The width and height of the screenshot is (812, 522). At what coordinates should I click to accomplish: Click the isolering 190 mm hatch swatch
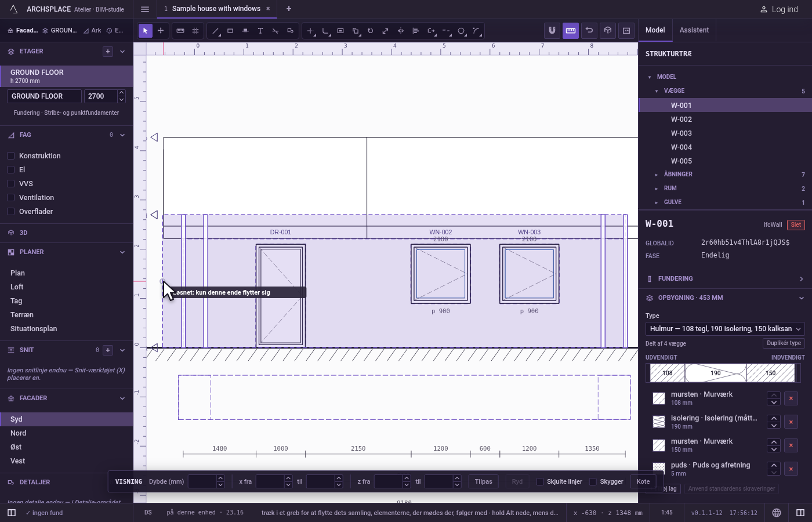(x=659, y=422)
